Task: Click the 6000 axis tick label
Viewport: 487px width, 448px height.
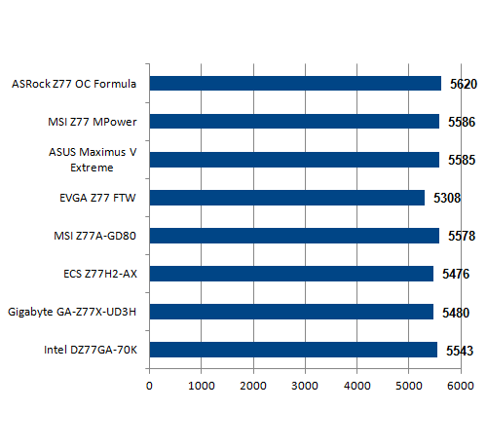Action: tap(461, 386)
